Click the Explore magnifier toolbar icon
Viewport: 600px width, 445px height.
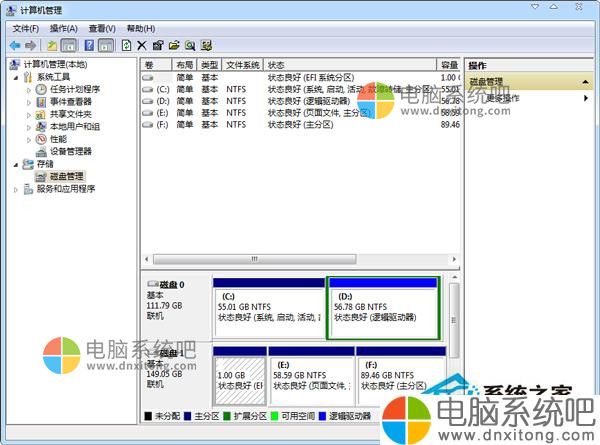click(190, 46)
